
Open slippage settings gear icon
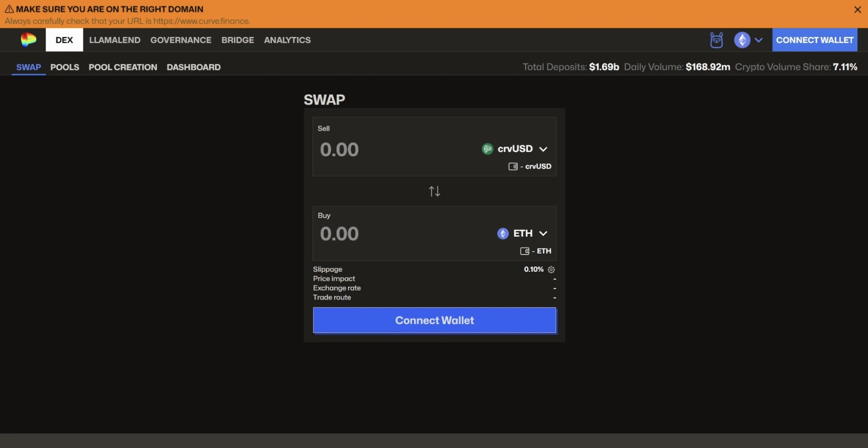[551, 269]
